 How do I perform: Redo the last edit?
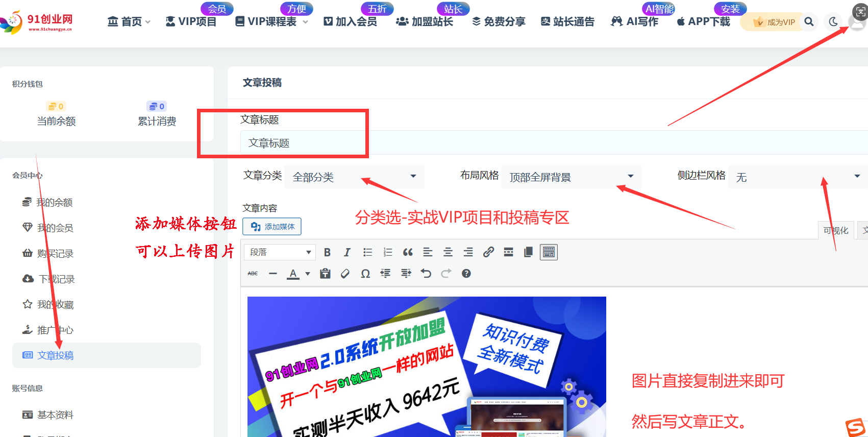tap(446, 274)
